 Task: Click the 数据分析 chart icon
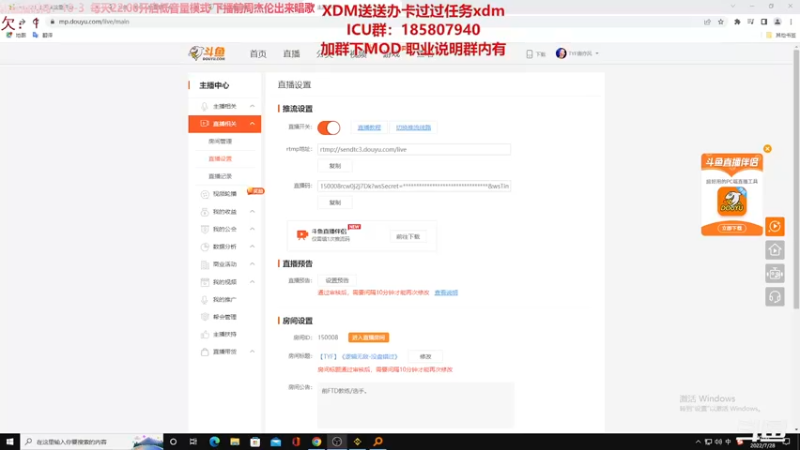pos(205,246)
